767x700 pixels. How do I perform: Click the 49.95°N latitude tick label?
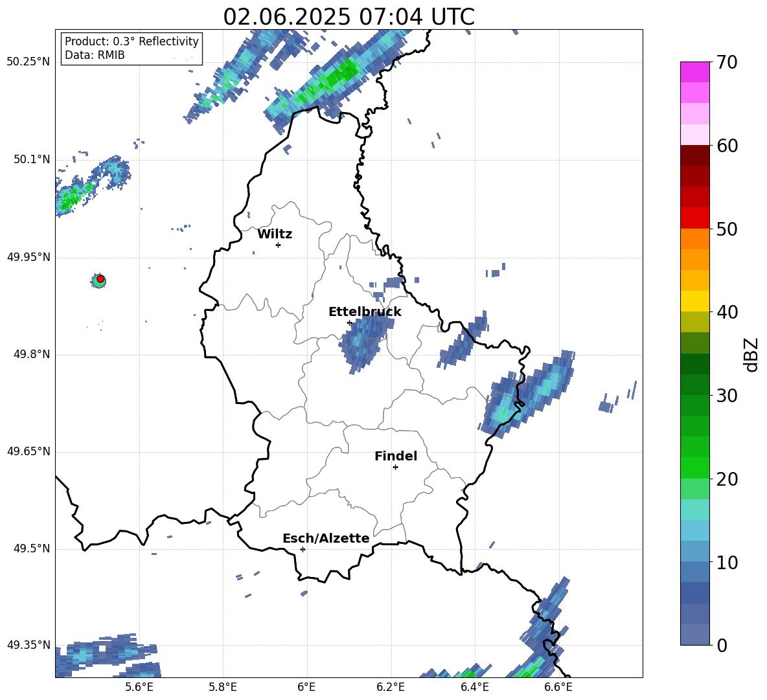(x=29, y=256)
